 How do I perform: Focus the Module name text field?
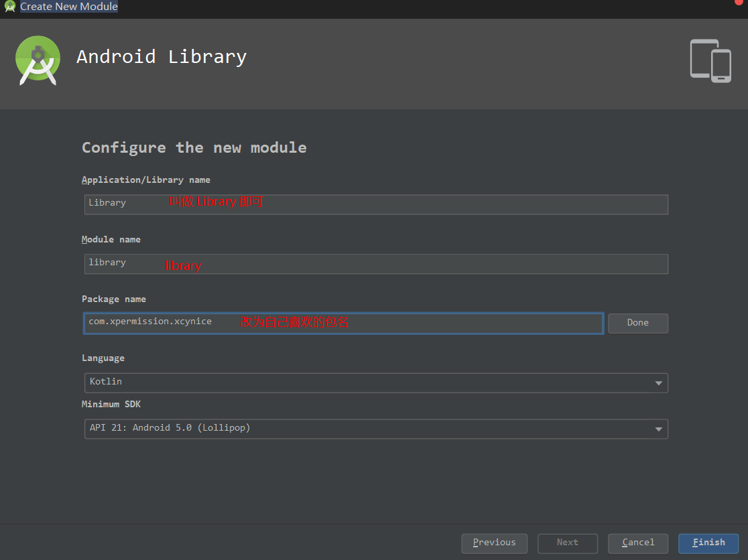376,264
